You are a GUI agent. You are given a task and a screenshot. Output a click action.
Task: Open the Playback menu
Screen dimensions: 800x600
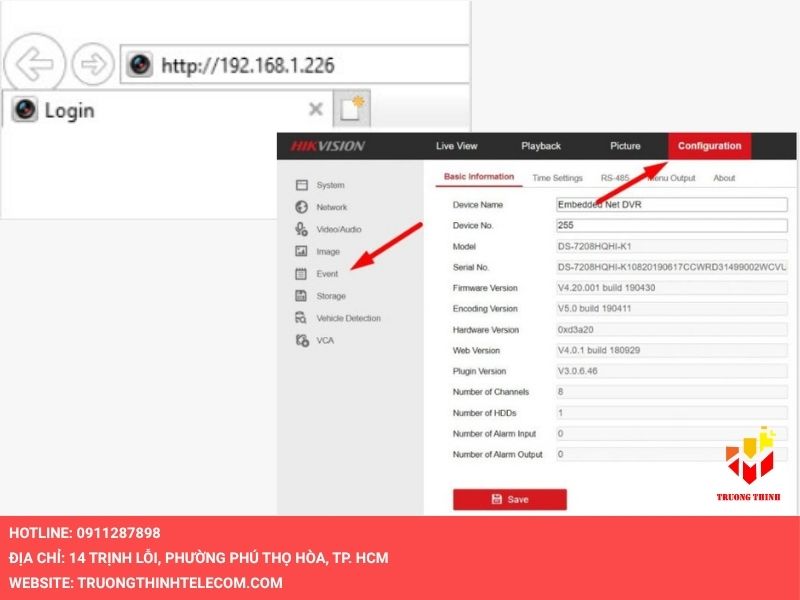pos(541,146)
